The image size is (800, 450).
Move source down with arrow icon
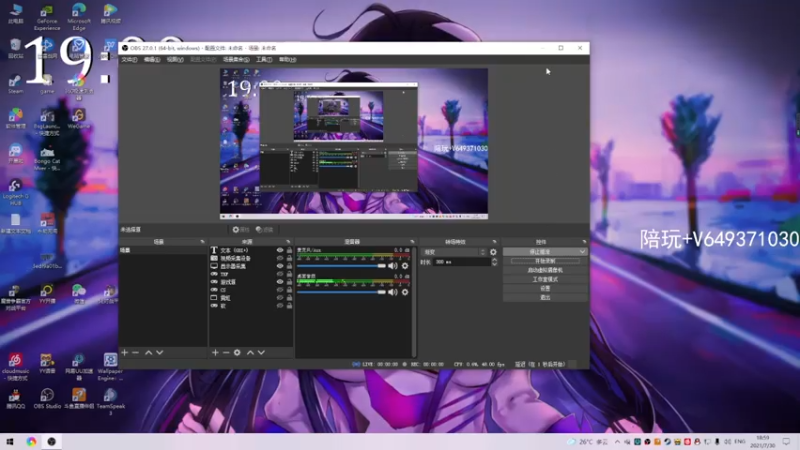261,353
